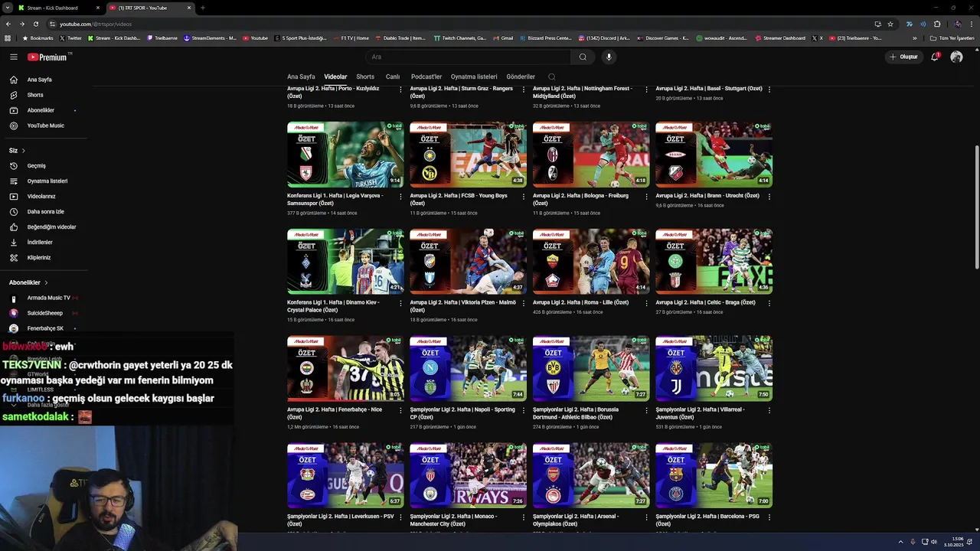
Task: Open Ana Sayfa in the sidebar
Action: pyautogui.click(x=40, y=80)
